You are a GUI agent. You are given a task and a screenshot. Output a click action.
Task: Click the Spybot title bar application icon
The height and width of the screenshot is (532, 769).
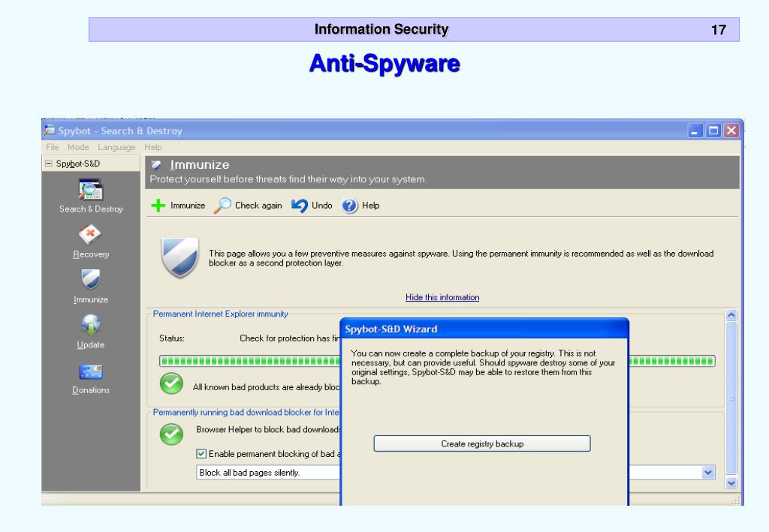[x=50, y=131]
